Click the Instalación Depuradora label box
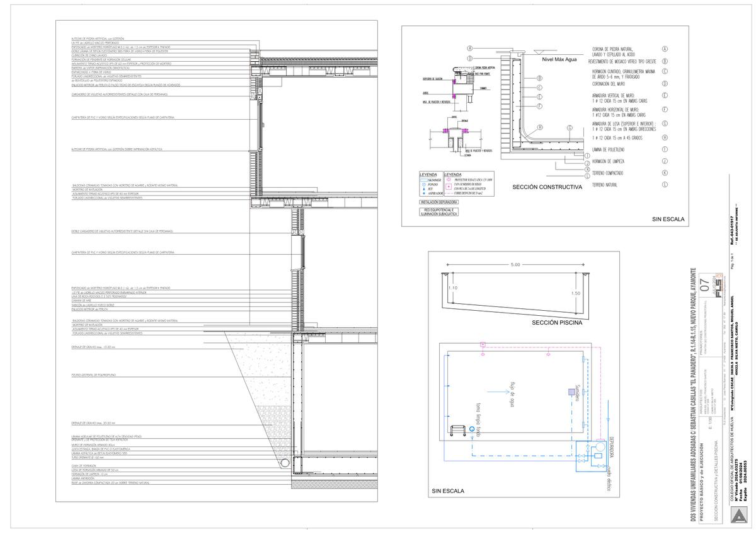The width and height of the screenshot is (756, 539). click(x=430, y=202)
